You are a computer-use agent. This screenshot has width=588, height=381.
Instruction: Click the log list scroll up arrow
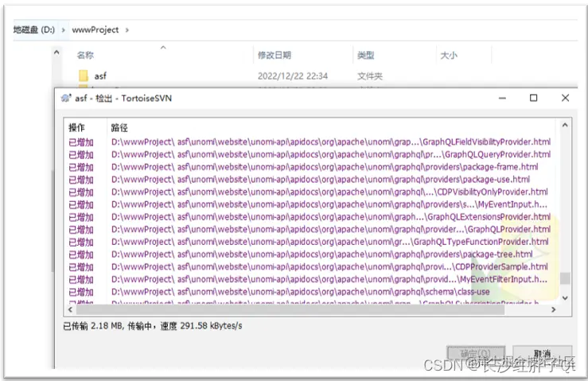(565, 125)
